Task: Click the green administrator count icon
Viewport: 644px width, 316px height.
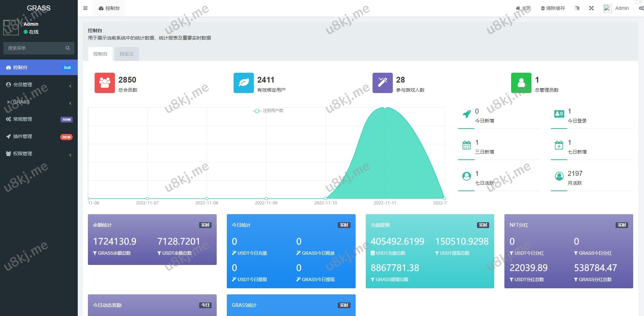Action: (521, 83)
